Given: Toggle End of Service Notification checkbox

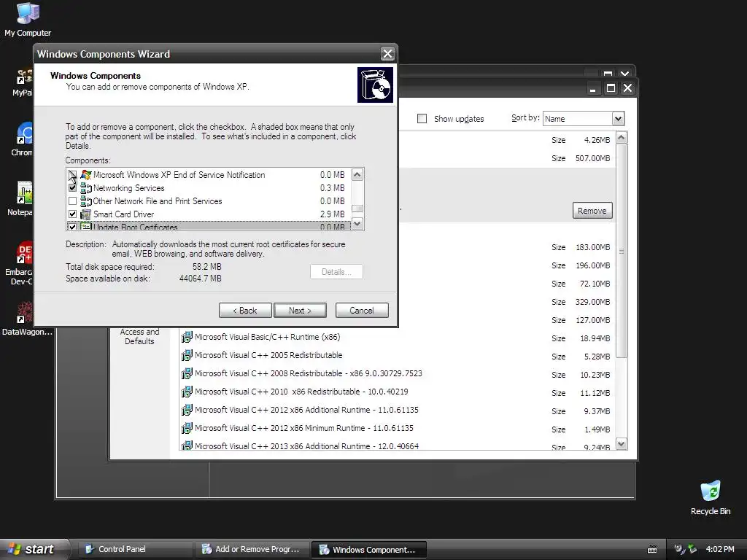Looking at the screenshot, I should click(x=72, y=175).
